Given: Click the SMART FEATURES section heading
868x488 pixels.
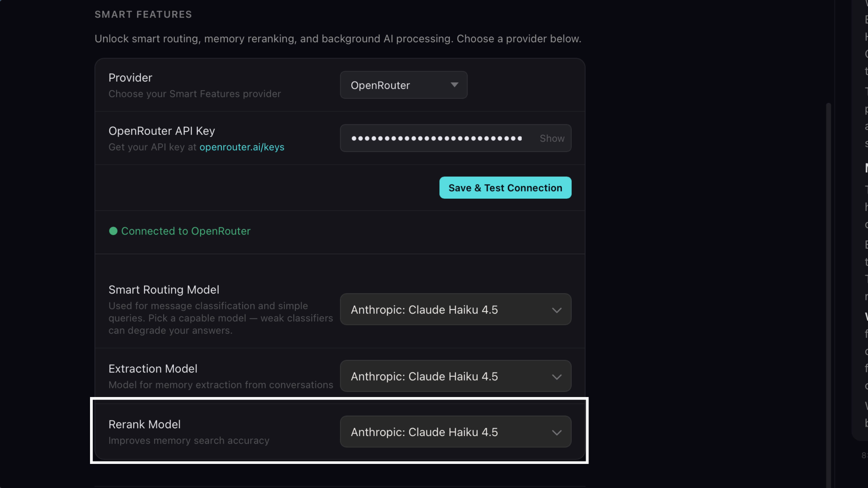Looking at the screenshot, I should (x=143, y=15).
